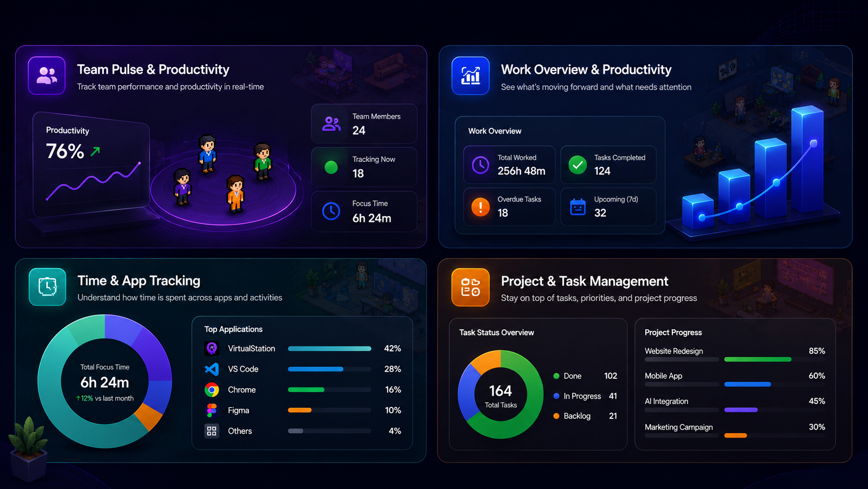Viewport: 868px width, 489px height.
Task: Click the Others usage bar
Action: pyautogui.click(x=330, y=431)
